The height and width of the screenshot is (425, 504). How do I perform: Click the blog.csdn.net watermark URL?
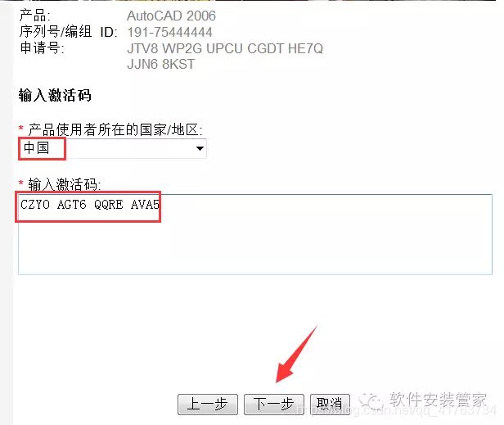pos(396,410)
